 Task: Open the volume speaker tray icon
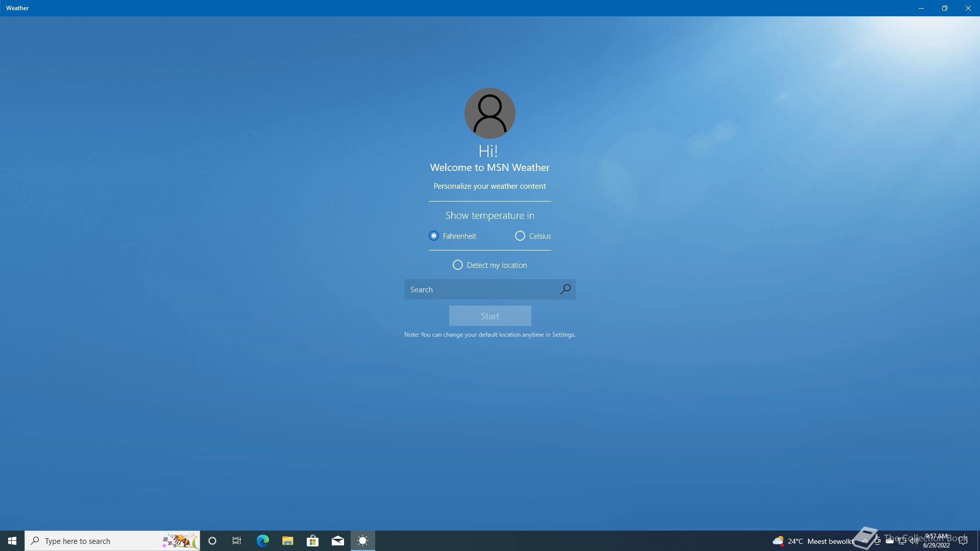coord(914,541)
